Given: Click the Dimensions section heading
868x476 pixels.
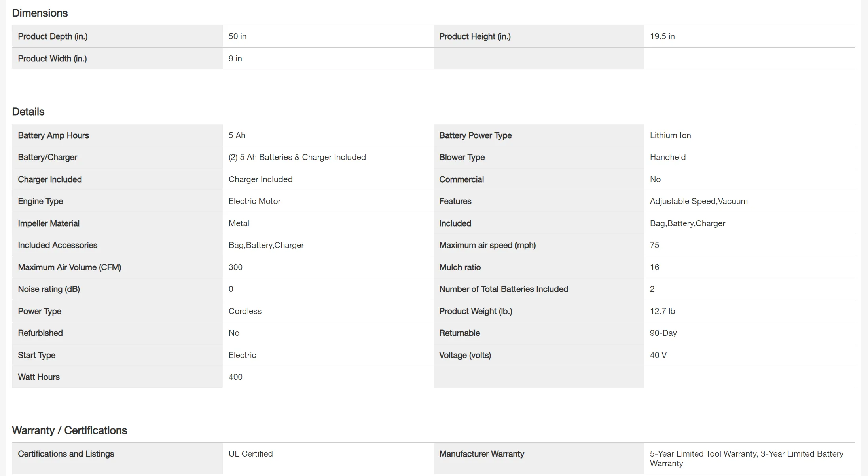Looking at the screenshot, I should tap(40, 13).
